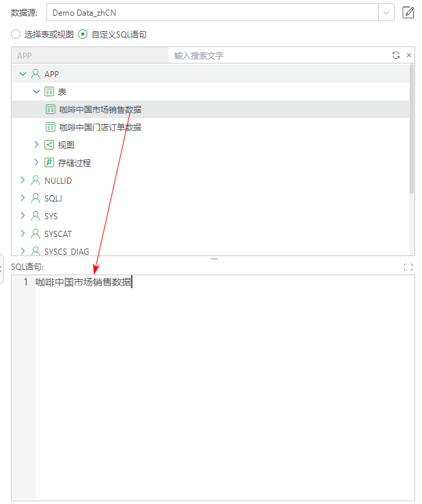Click the 咖啡中国门店订单数据 table icon

(51, 127)
